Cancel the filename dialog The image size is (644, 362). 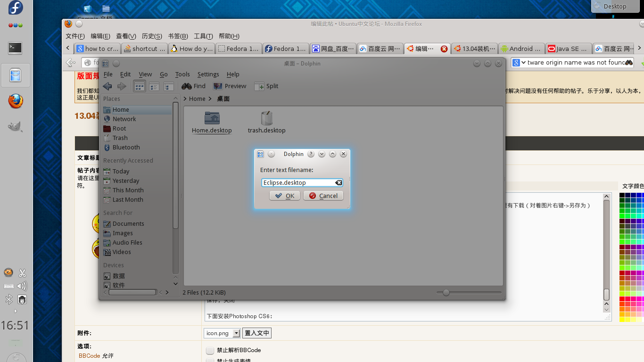(x=323, y=196)
